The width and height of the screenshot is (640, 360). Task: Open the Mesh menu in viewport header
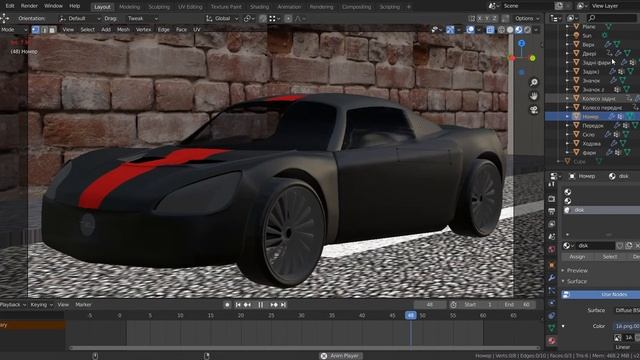point(123,30)
